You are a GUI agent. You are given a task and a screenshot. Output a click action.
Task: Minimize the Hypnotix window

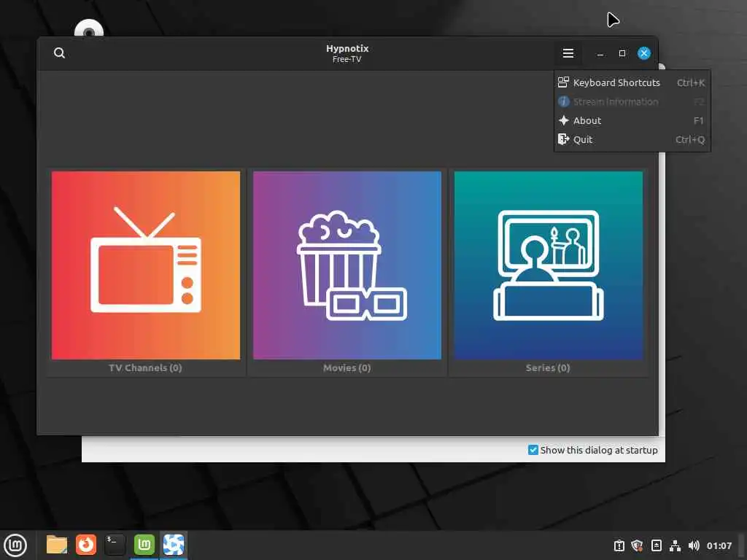coord(600,53)
